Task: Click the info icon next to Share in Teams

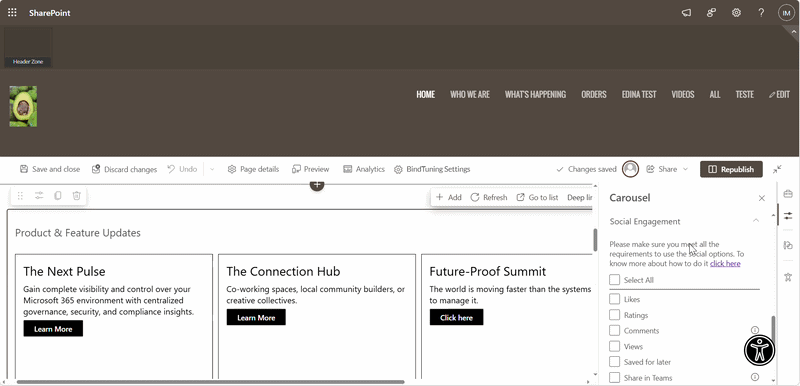Action: click(755, 377)
